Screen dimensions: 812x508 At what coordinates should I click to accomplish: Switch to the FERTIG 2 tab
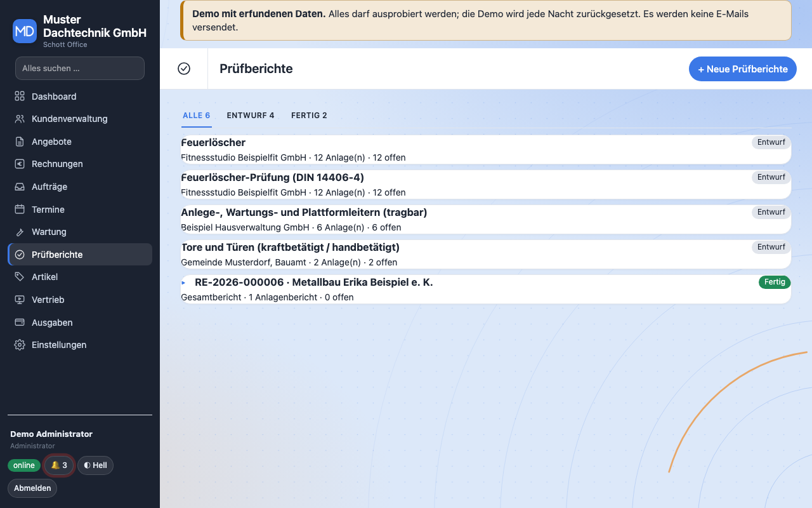pos(309,116)
